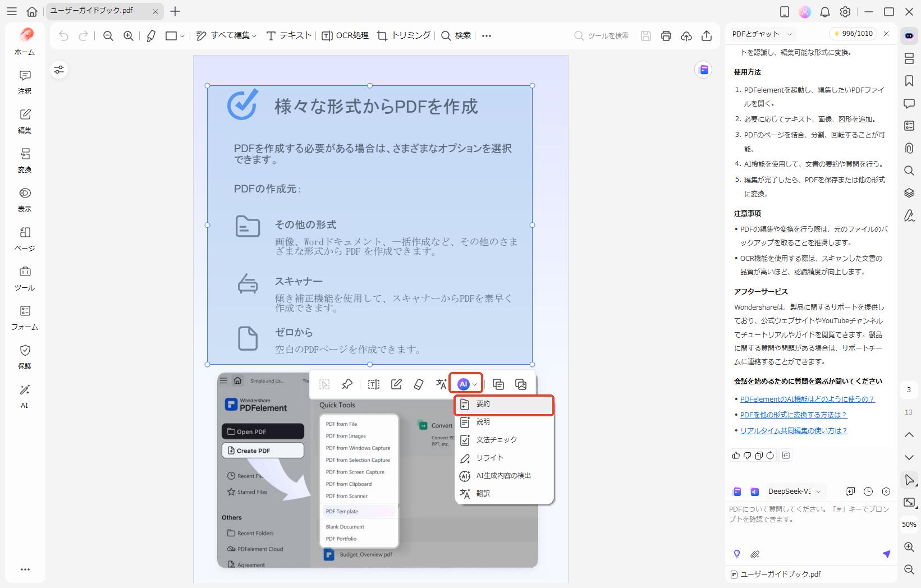The width and height of the screenshot is (921, 588).
Task: Start OCR処理 from the top toolbar
Action: click(345, 35)
